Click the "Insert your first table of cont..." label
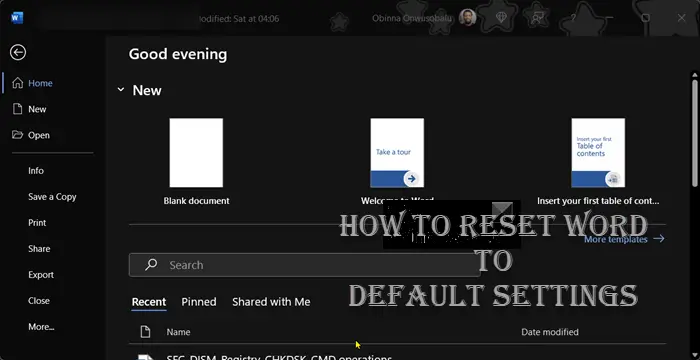 [x=598, y=201]
